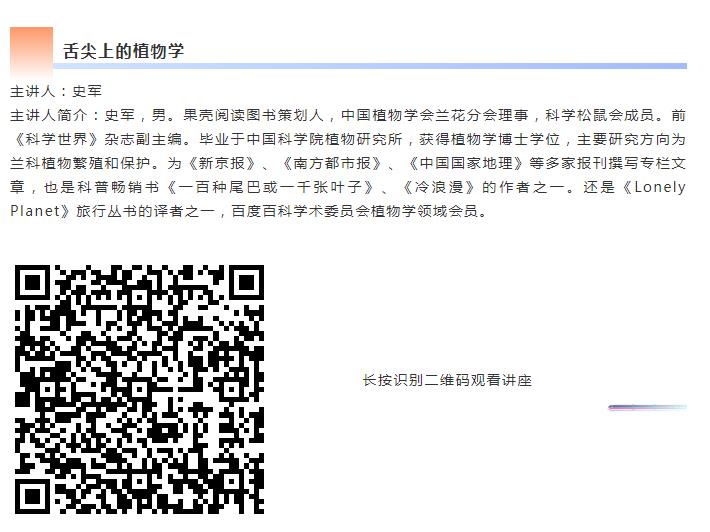710x532 pixels.
Task: Click the text 《南方都市报》
Action: pyautogui.click(x=332, y=163)
